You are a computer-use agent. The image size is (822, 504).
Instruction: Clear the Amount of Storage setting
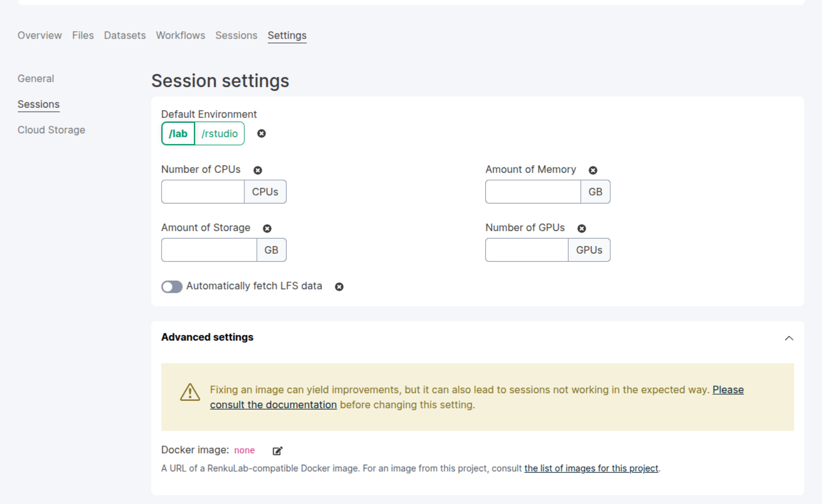(x=267, y=228)
